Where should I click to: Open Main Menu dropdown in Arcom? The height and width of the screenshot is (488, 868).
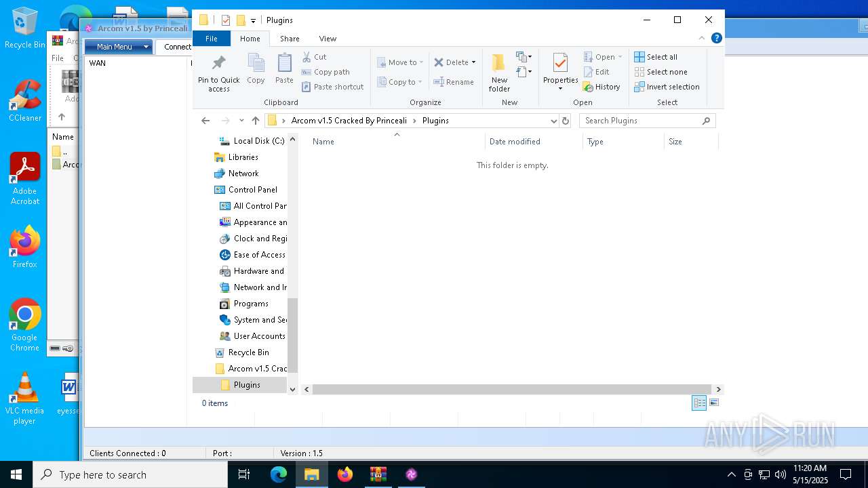tap(118, 47)
